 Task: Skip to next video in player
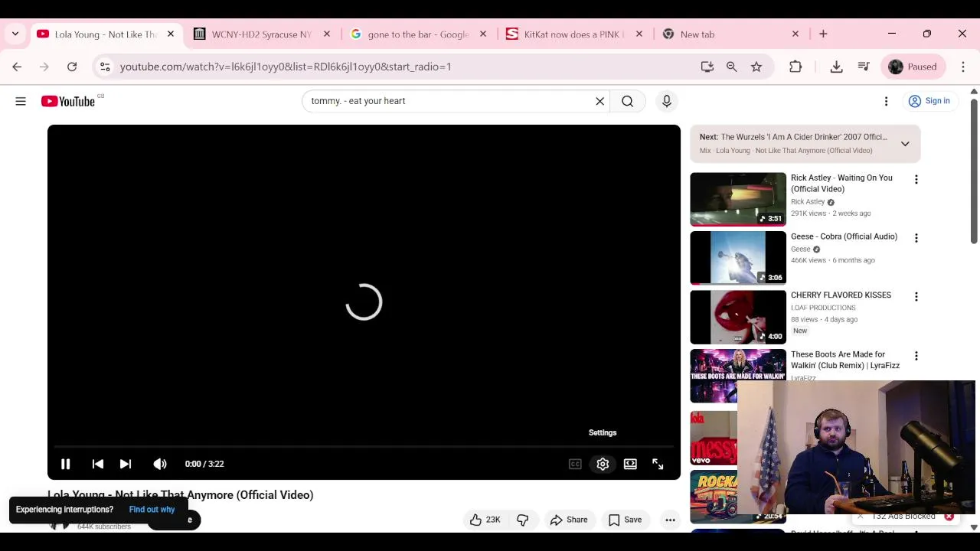126,464
